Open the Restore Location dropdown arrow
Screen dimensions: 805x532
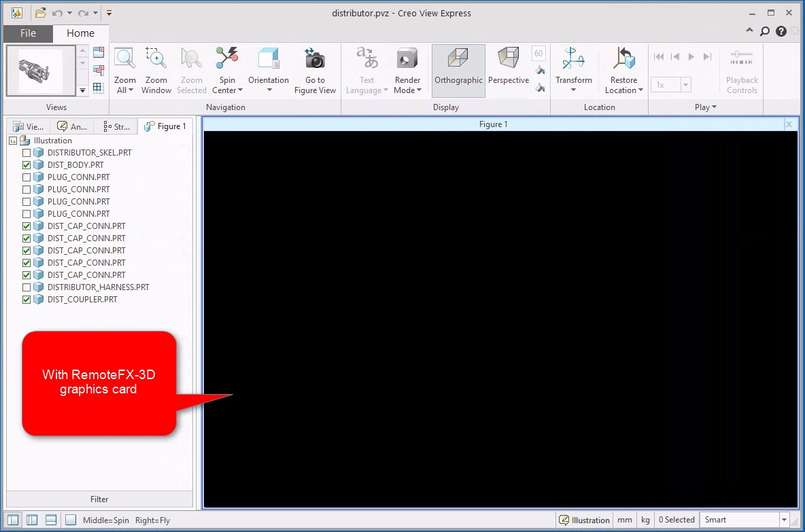tap(640, 90)
